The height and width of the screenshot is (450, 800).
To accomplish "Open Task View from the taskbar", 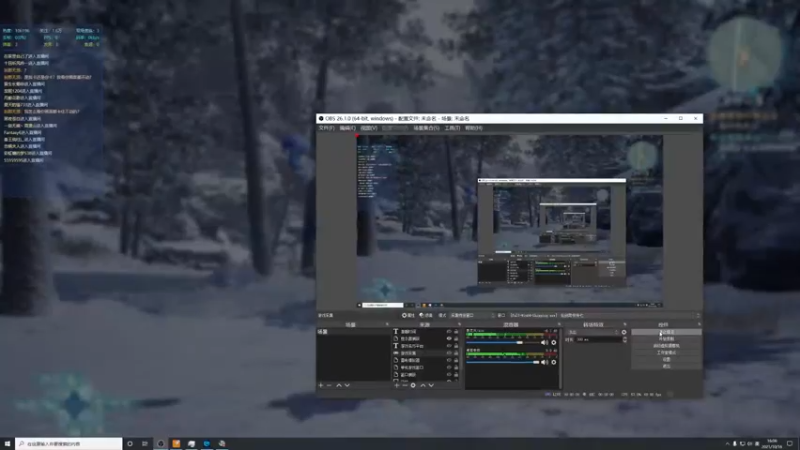I will coord(145,444).
